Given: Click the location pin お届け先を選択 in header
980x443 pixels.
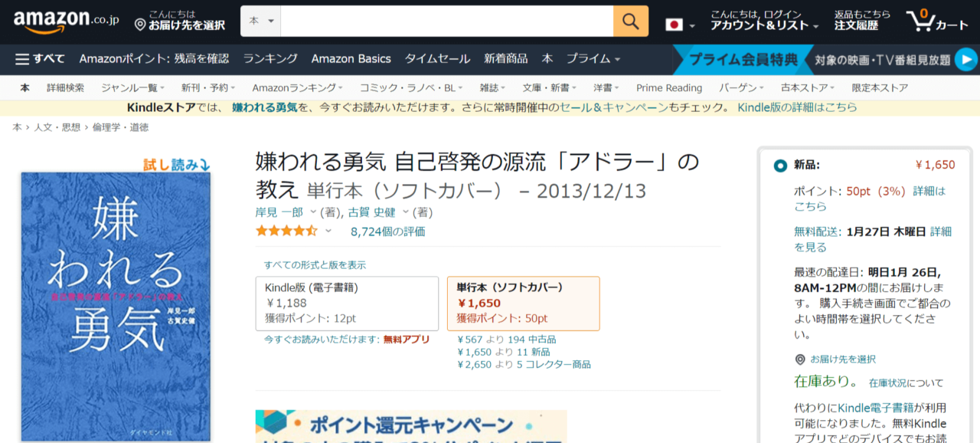Looking at the screenshot, I should [180, 21].
